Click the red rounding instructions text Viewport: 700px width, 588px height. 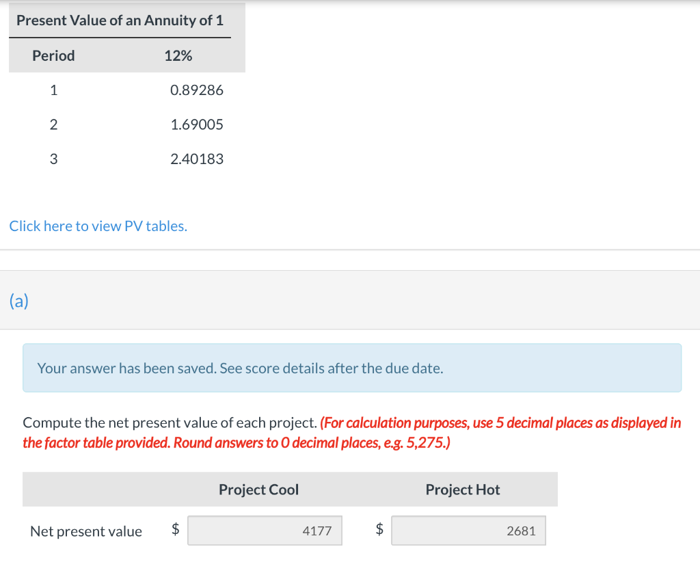point(352,433)
